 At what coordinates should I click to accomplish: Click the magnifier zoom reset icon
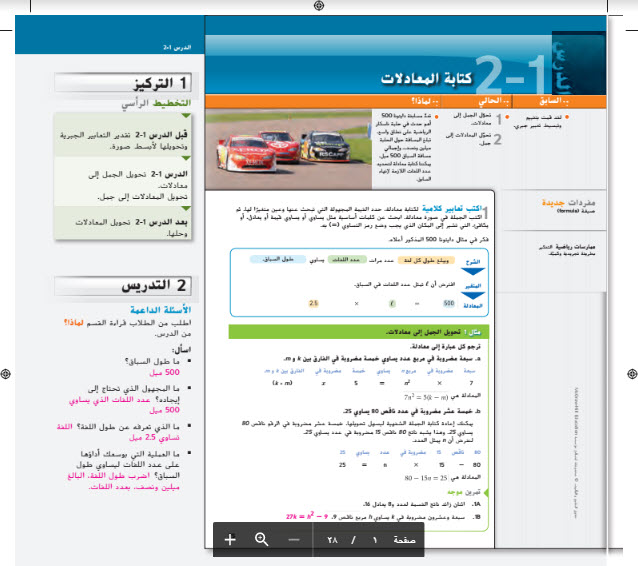pos(262,540)
